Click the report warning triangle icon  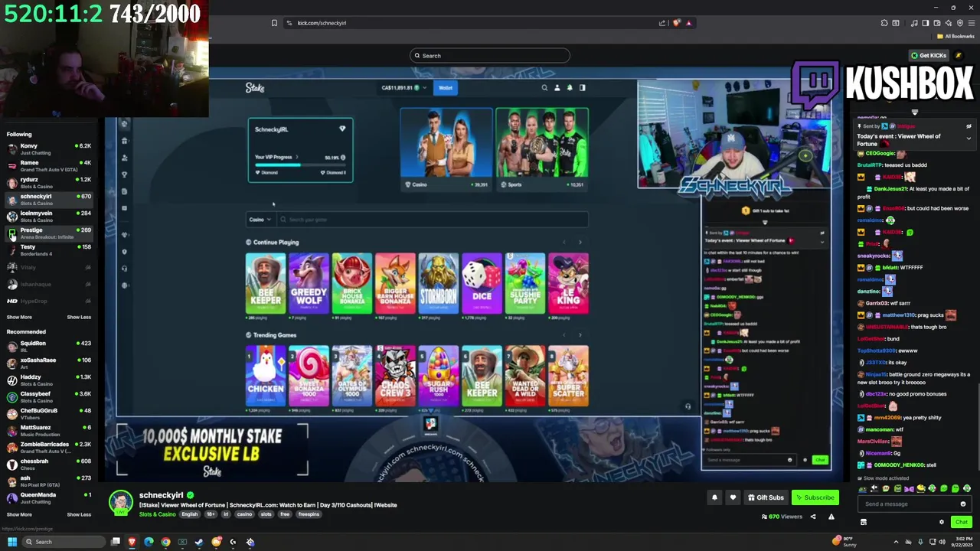coord(831,517)
